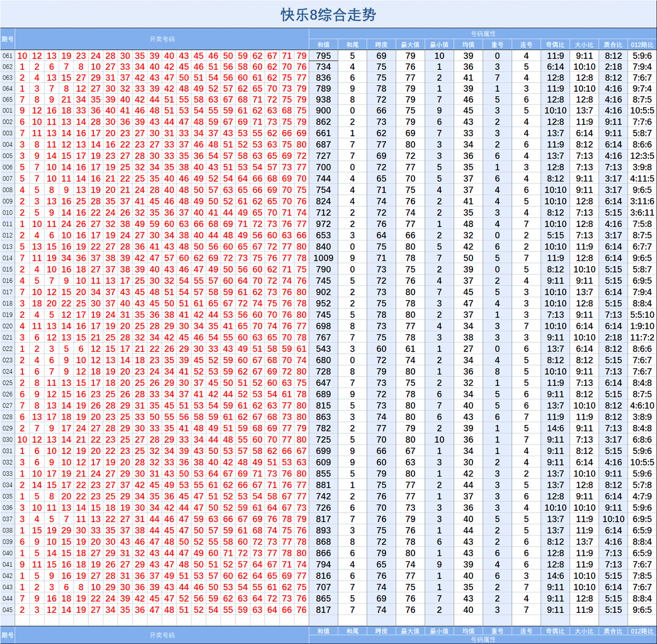The width and height of the screenshot is (657, 644).
Task: Select the 重号 value 8 in period 024
Action: (x=497, y=371)
